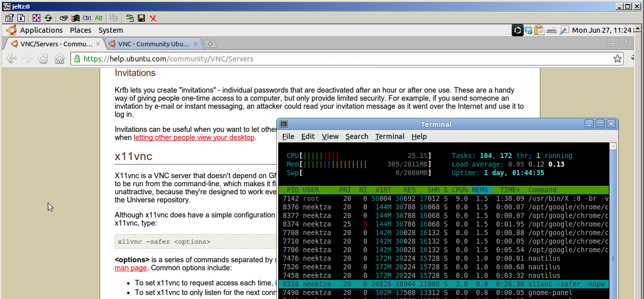644x299 pixels.
Task: Open the Edit menu in Terminal
Action: pos(308,136)
